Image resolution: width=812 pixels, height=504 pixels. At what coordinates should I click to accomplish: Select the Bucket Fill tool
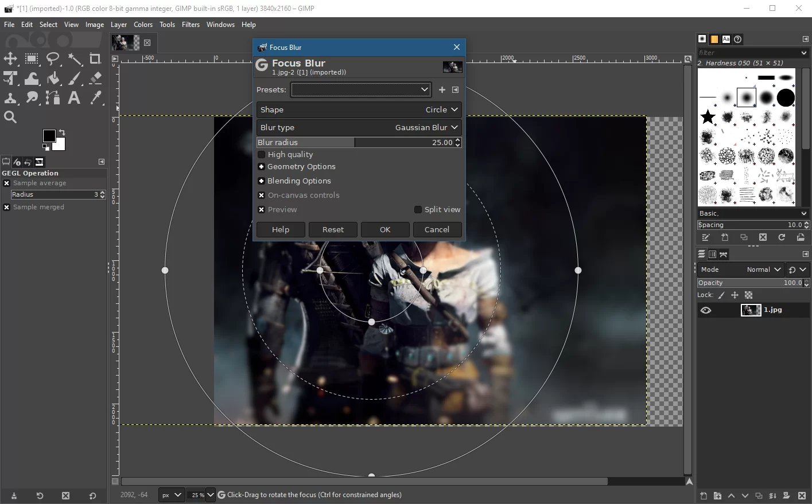click(x=53, y=79)
